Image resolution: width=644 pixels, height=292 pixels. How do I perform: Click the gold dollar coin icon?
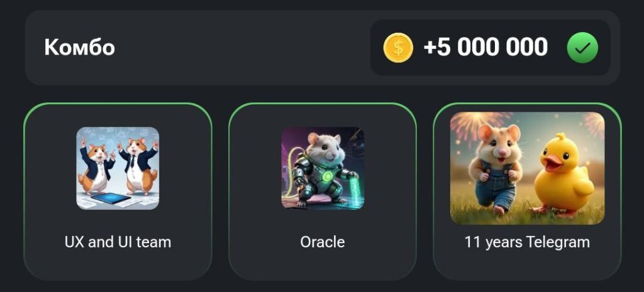click(398, 48)
